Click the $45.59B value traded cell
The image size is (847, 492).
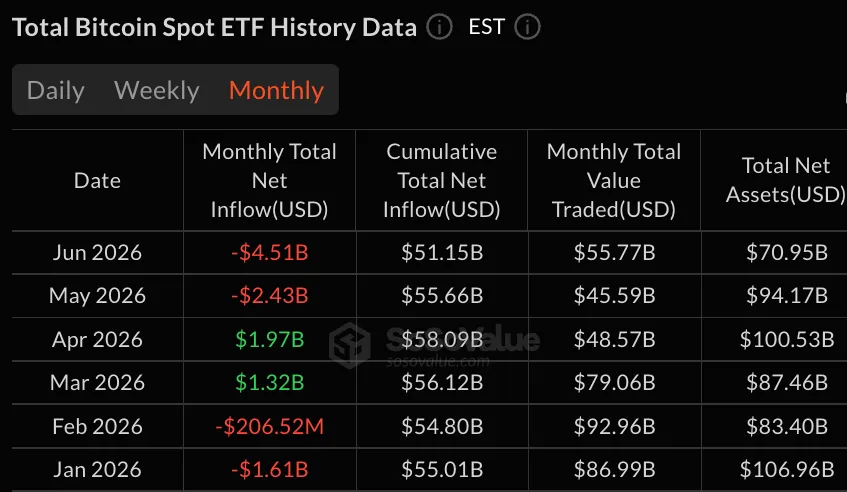click(614, 295)
